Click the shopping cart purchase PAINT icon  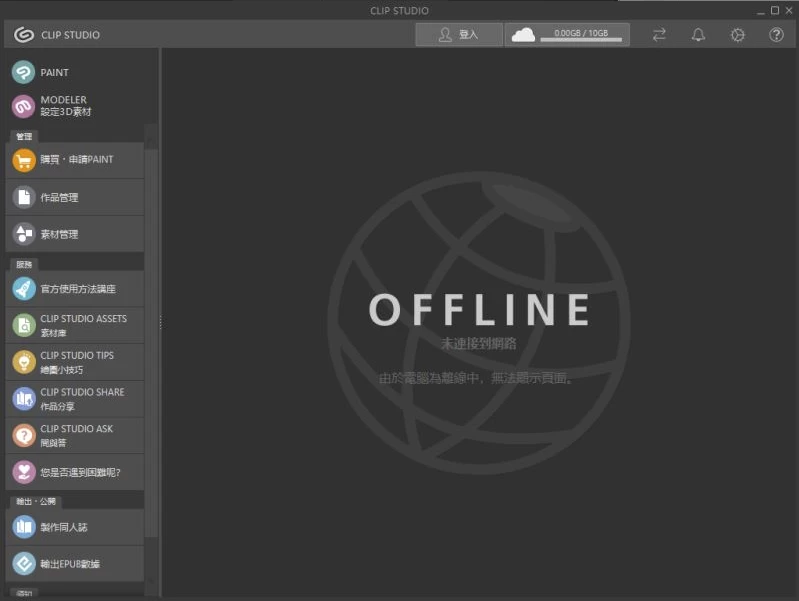click(x=24, y=160)
